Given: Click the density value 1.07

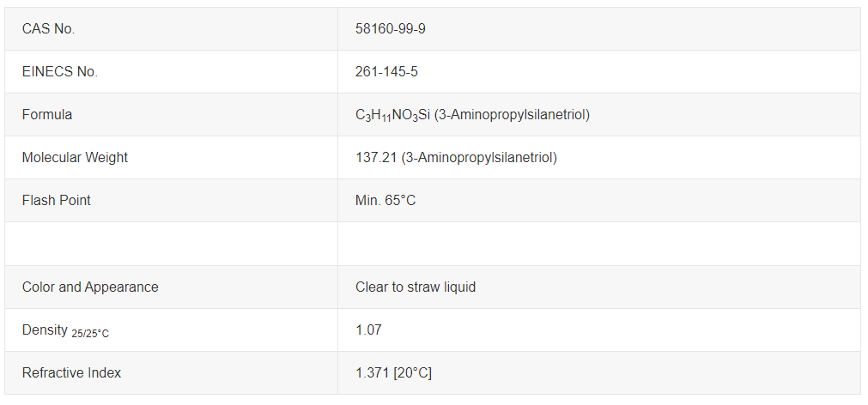Looking at the screenshot, I should click(368, 329).
